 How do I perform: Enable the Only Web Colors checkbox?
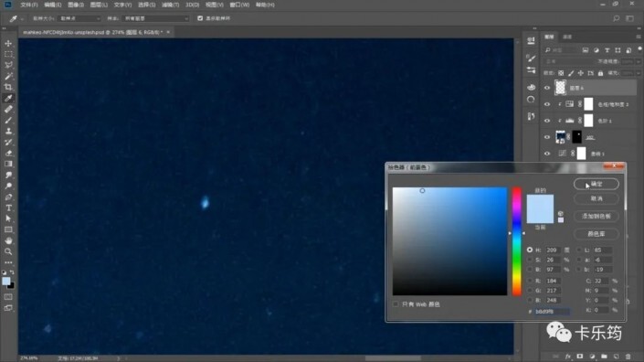pyautogui.click(x=396, y=304)
